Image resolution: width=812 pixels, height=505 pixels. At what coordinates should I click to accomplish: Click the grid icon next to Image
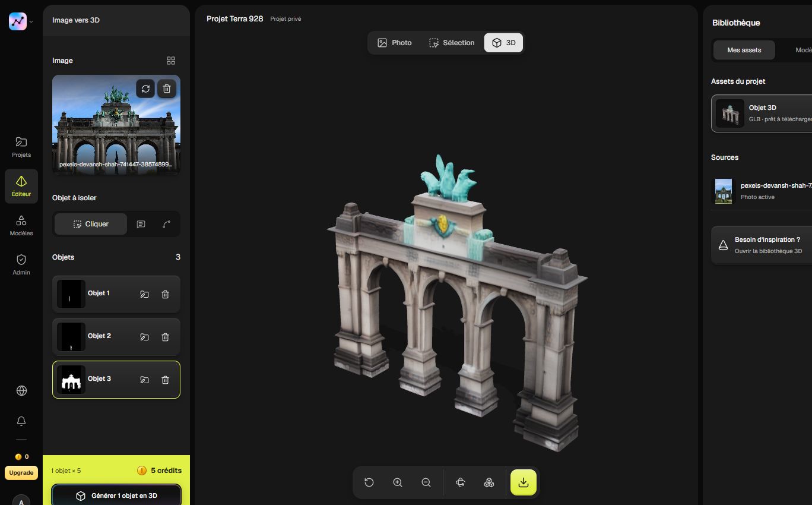[x=171, y=61]
